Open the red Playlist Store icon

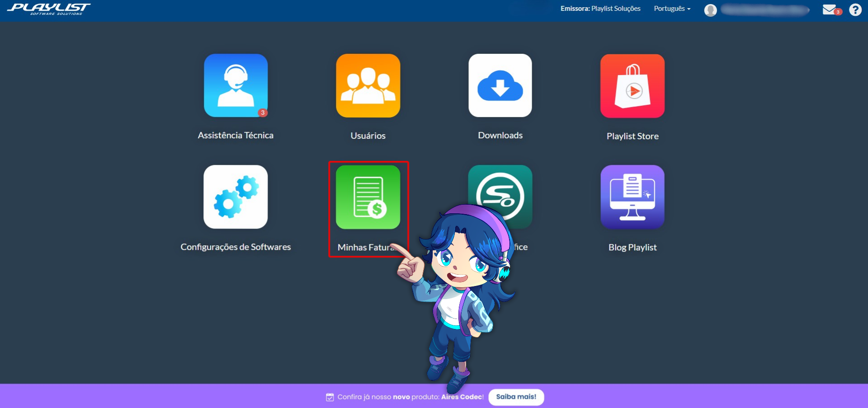pyautogui.click(x=632, y=86)
